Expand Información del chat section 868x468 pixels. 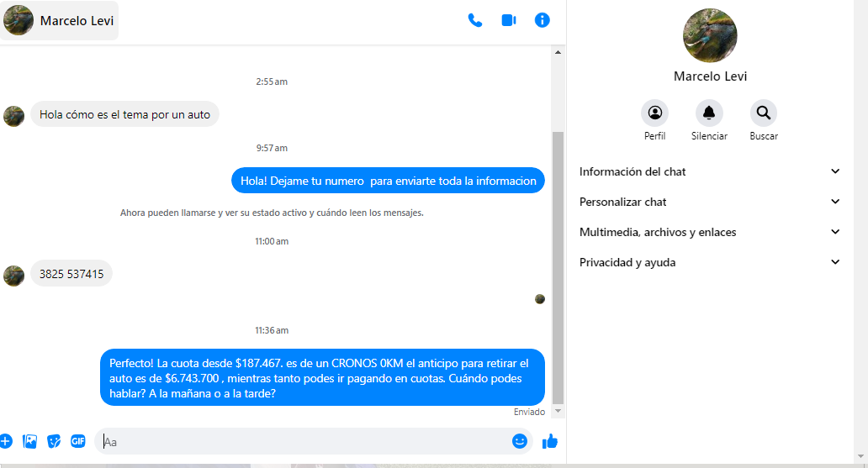point(710,171)
